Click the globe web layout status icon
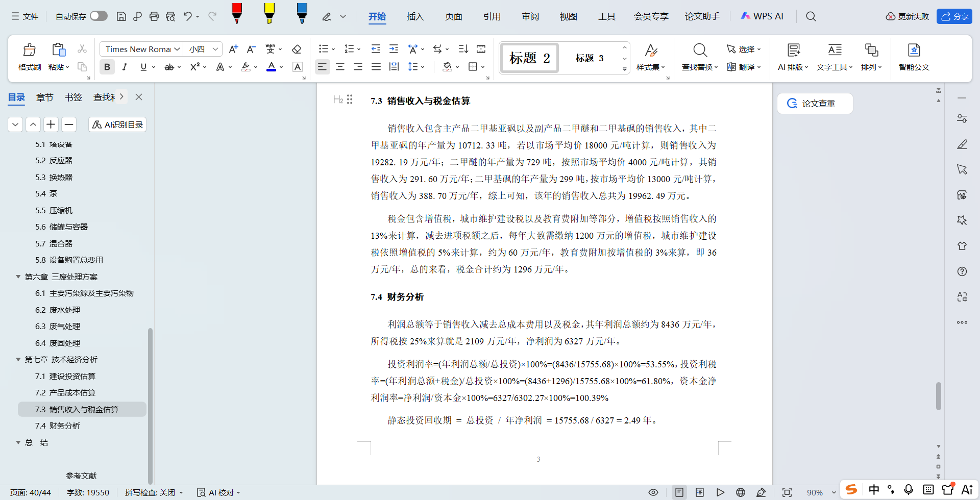 (x=741, y=492)
